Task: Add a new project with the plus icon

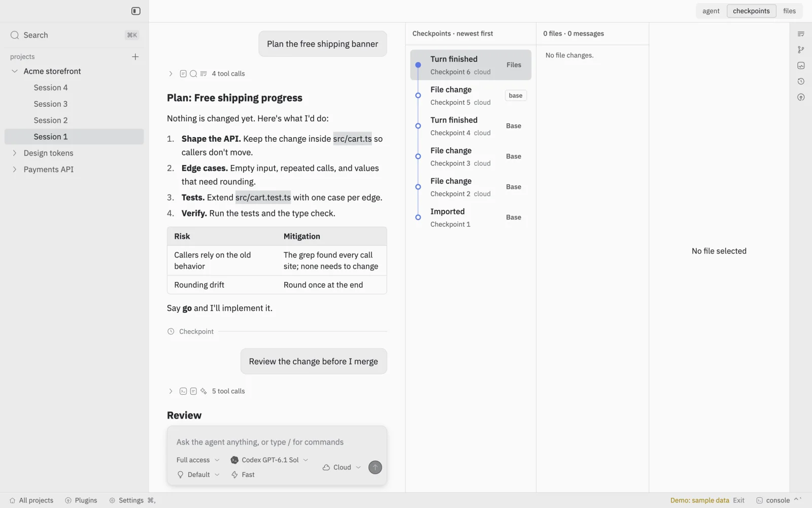Action: click(135, 57)
